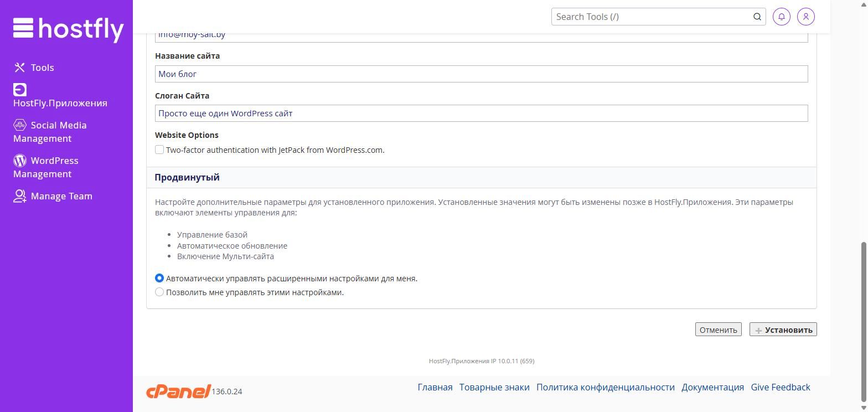Viewport: 868px width, 412px height.
Task: Open Политика конфиденциальности footer link
Action: (x=606, y=387)
